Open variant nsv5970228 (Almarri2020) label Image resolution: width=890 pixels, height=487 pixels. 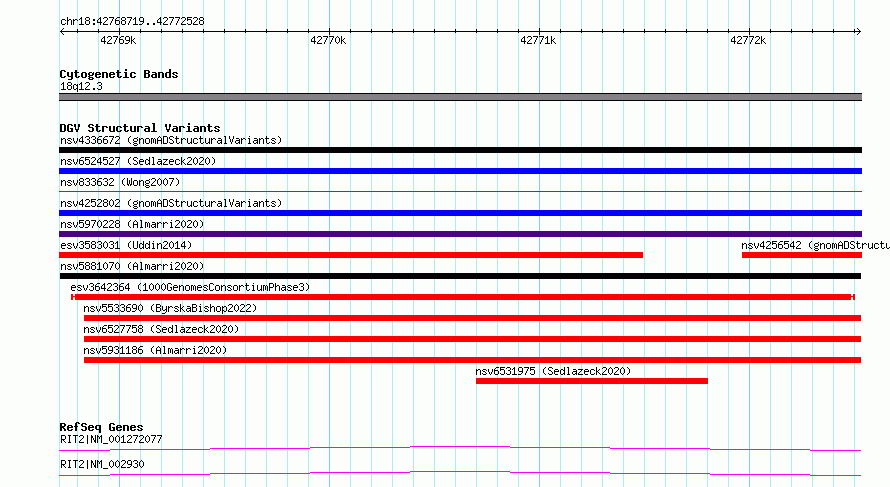point(132,224)
